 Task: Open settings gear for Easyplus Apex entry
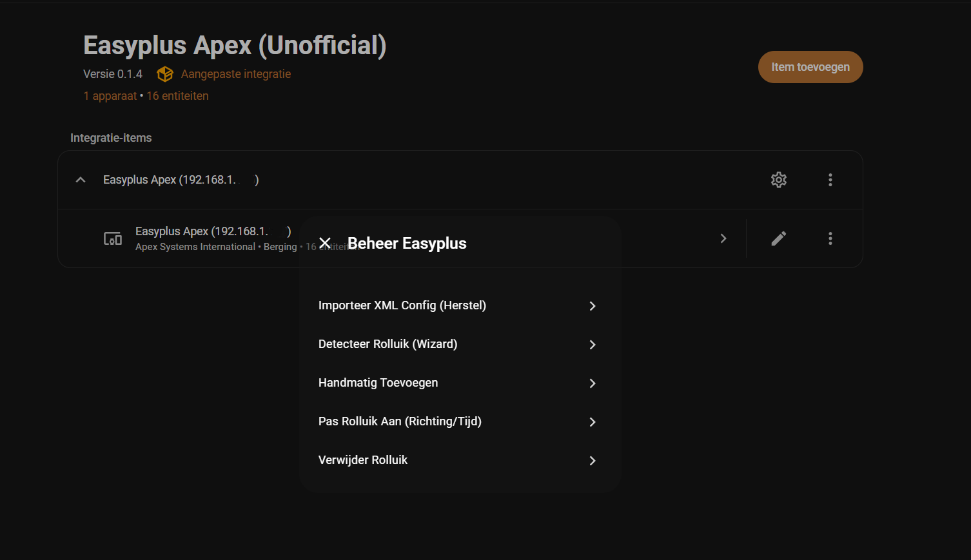coord(778,180)
